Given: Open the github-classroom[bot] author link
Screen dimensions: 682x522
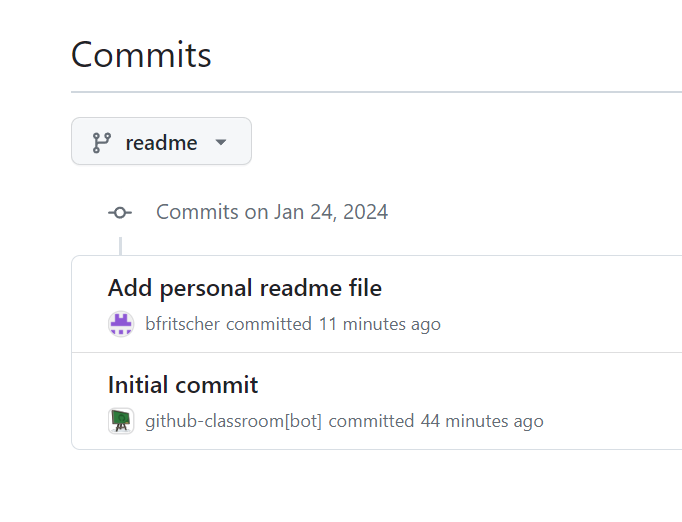Looking at the screenshot, I should [233, 421].
